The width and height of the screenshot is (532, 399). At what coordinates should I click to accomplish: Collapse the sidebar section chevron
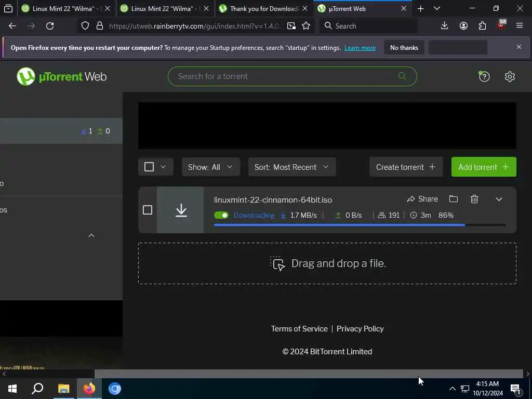91,235
